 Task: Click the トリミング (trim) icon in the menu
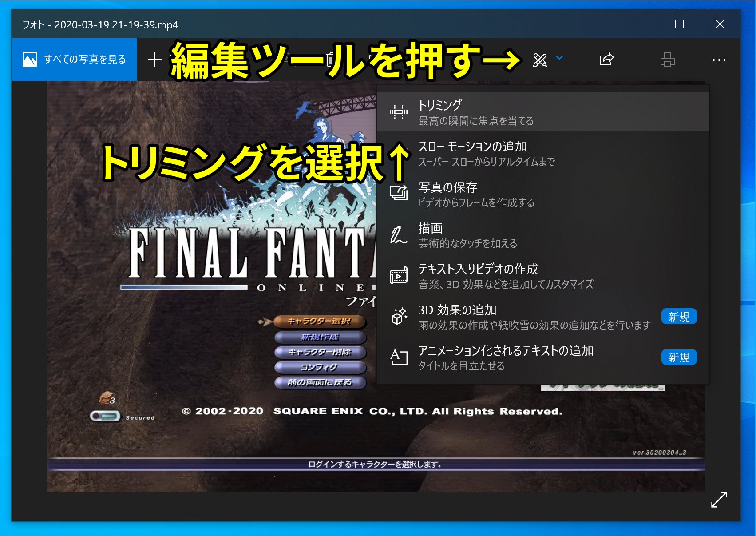[x=399, y=112]
